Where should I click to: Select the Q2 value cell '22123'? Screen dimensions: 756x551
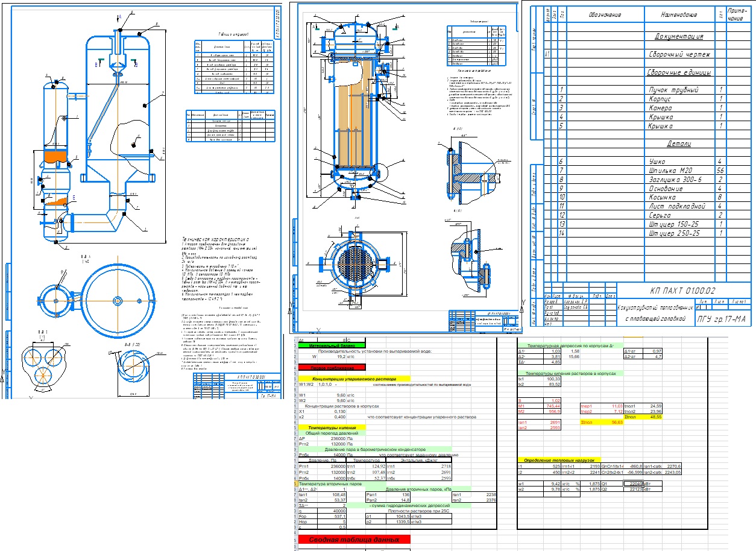click(x=634, y=489)
